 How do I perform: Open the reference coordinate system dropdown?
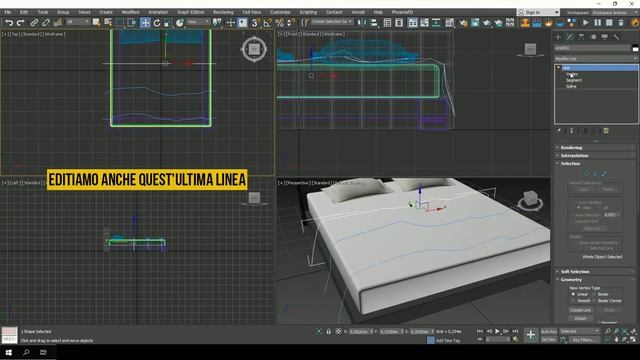199,22
